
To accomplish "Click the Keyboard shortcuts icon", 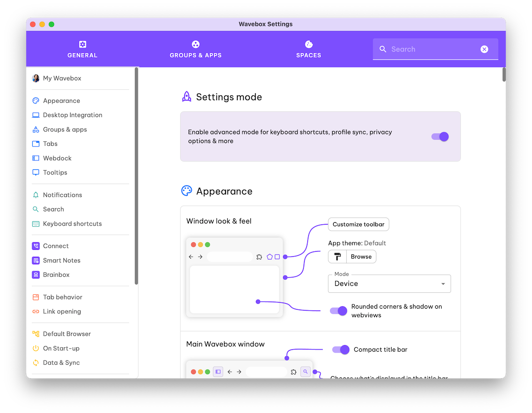I will point(36,224).
